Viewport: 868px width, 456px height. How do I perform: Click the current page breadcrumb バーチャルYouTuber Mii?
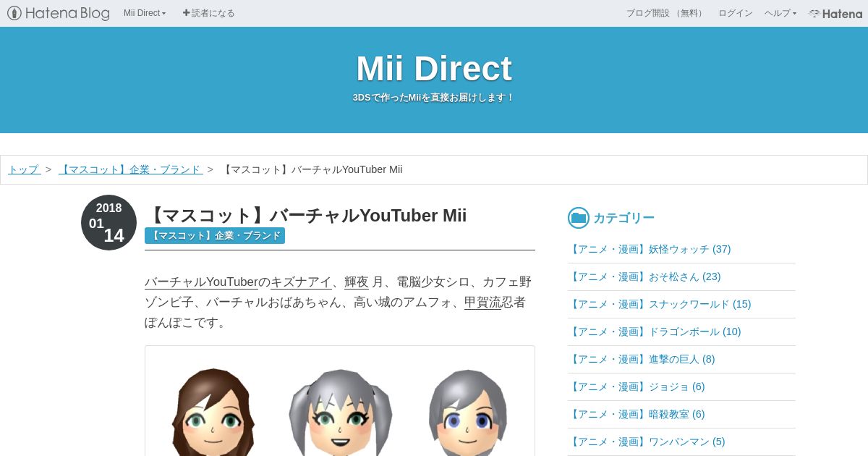click(312, 169)
